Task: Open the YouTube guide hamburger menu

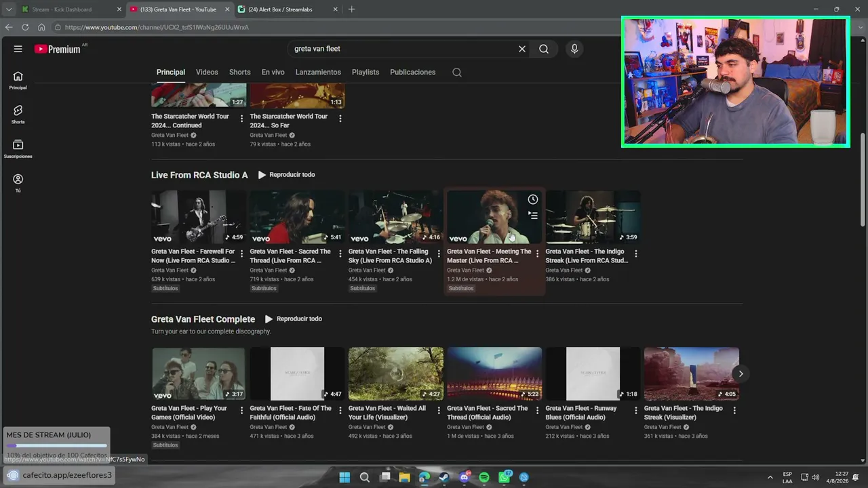Action: (x=18, y=49)
